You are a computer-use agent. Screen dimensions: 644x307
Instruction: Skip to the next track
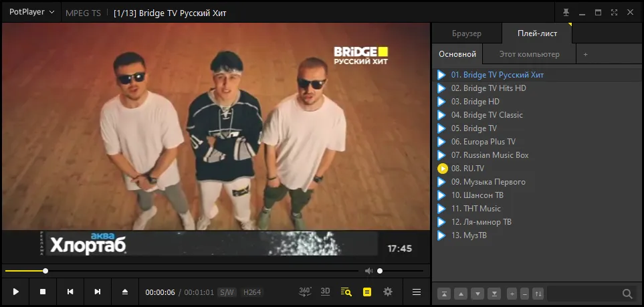(98, 292)
